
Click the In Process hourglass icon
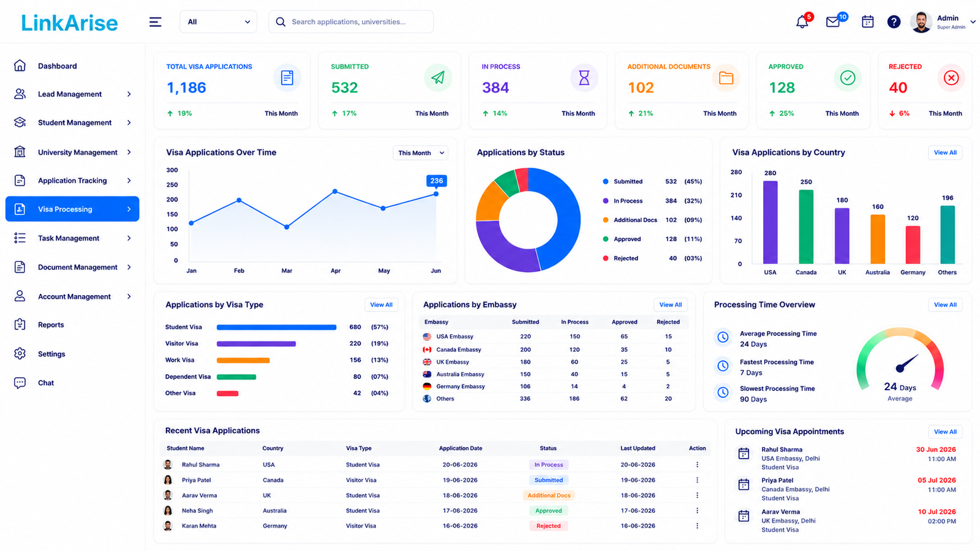(584, 78)
